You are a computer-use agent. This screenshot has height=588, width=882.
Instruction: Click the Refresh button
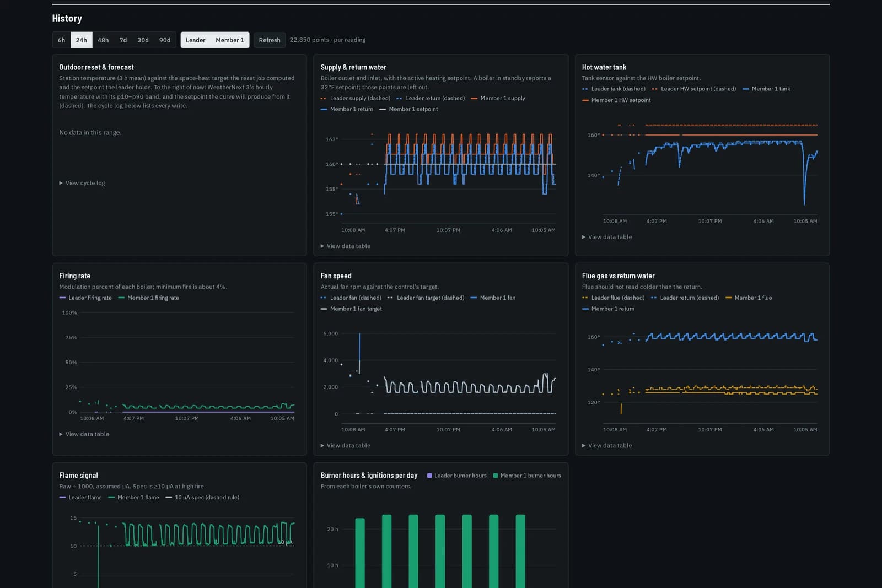coord(270,40)
